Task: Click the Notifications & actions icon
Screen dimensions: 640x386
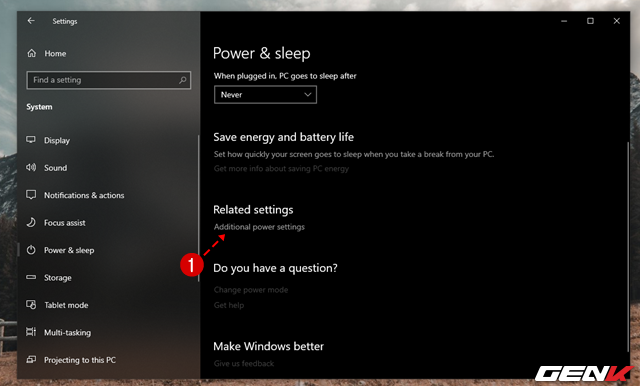Action: coord(31,195)
